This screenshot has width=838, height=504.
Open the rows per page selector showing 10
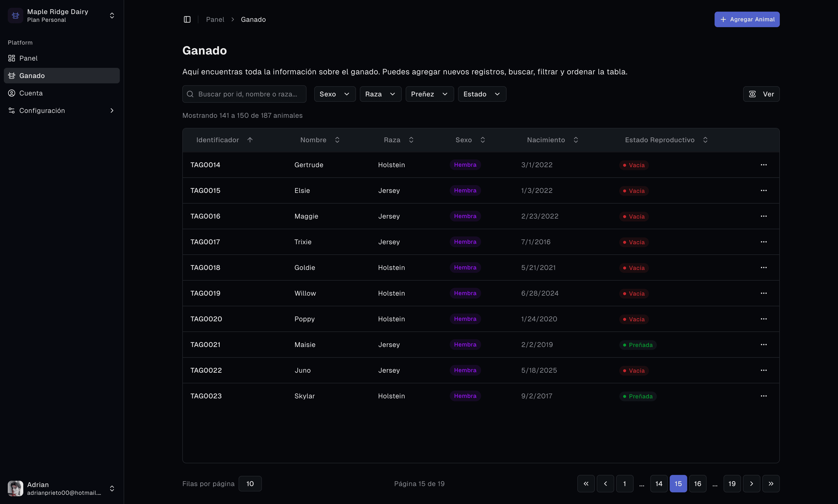point(250,483)
